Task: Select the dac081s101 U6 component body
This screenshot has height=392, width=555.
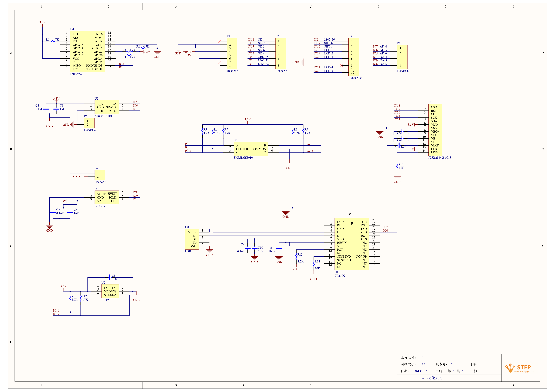Action: click(x=106, y=197)
